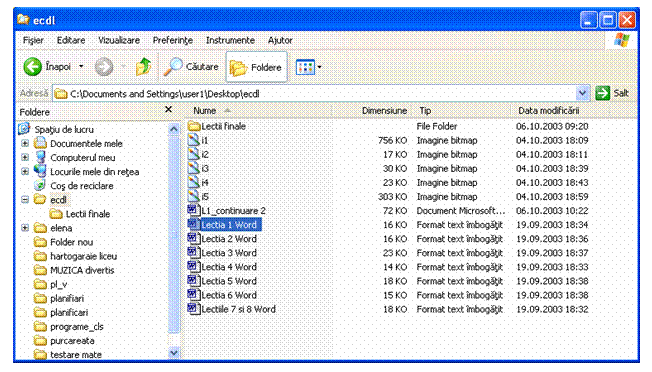
Task: Click the Lectia 2 Word file icon
Action: tap(194, 239)
